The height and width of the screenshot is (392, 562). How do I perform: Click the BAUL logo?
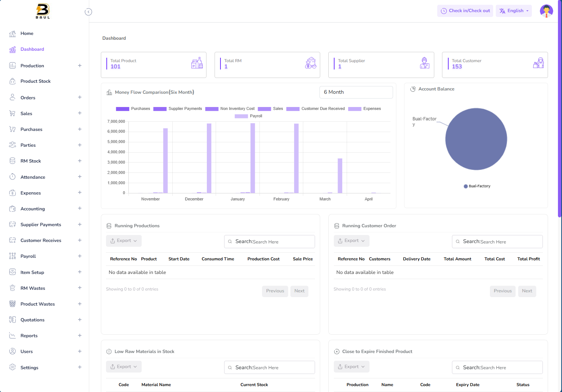click(43, 11)
